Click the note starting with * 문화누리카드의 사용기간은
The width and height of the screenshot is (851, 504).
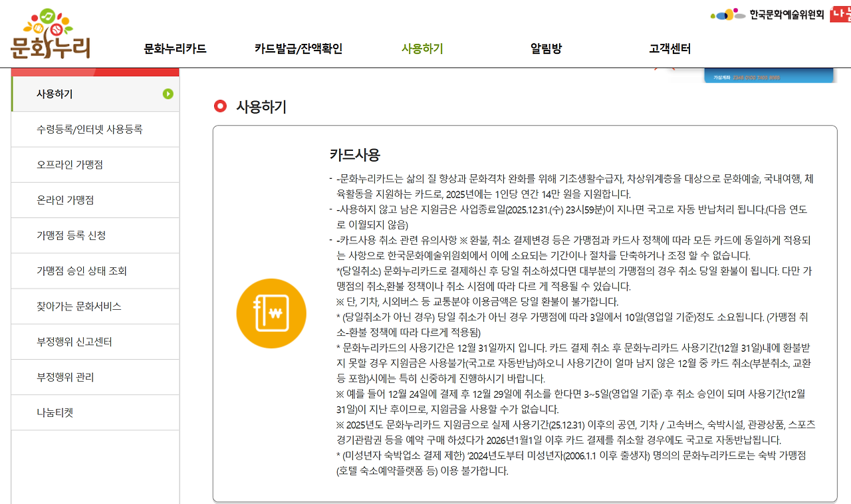pos(574,362)
